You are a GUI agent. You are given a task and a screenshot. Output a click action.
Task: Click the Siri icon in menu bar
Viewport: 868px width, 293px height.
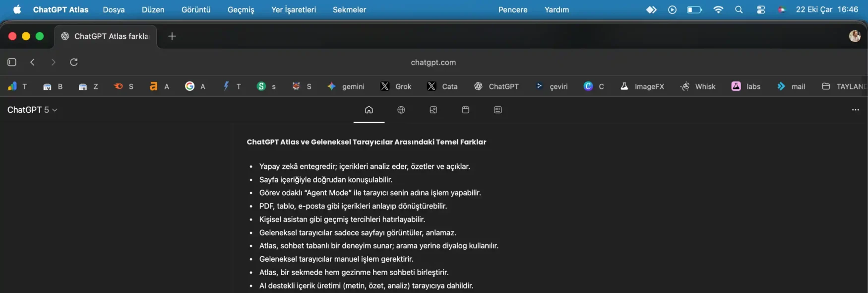[x=782, y=9]
